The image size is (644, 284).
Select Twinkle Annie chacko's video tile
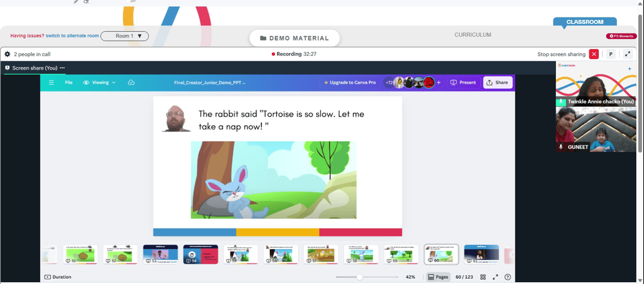pyautogui.click(x=596, y=84)
